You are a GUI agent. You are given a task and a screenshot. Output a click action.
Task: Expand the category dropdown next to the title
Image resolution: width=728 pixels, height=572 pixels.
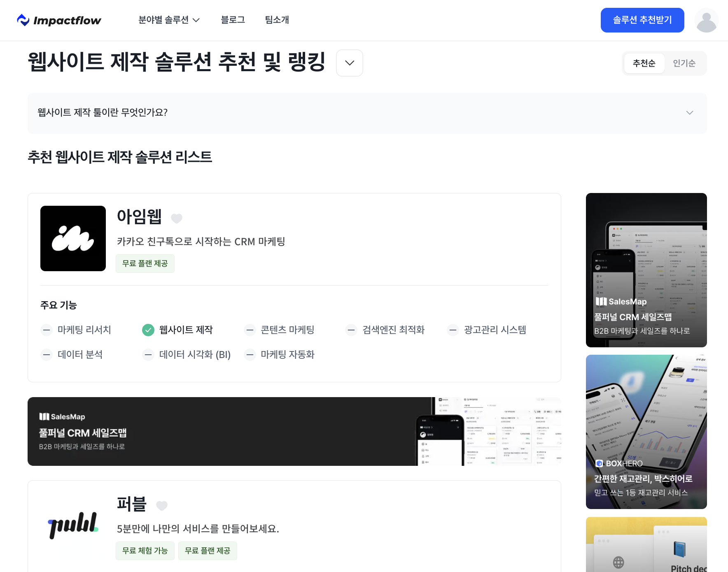(350, 63)
